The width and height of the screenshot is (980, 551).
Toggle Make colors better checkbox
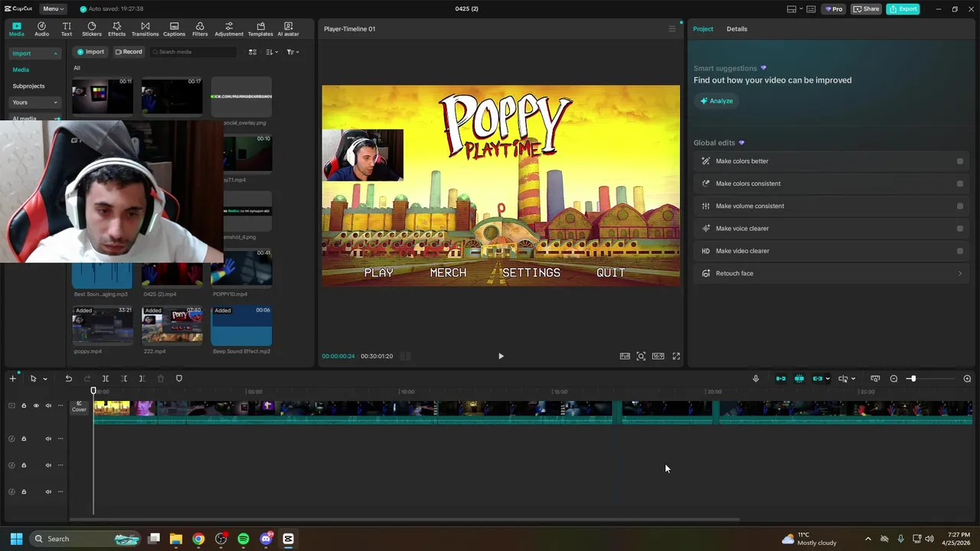960,161
